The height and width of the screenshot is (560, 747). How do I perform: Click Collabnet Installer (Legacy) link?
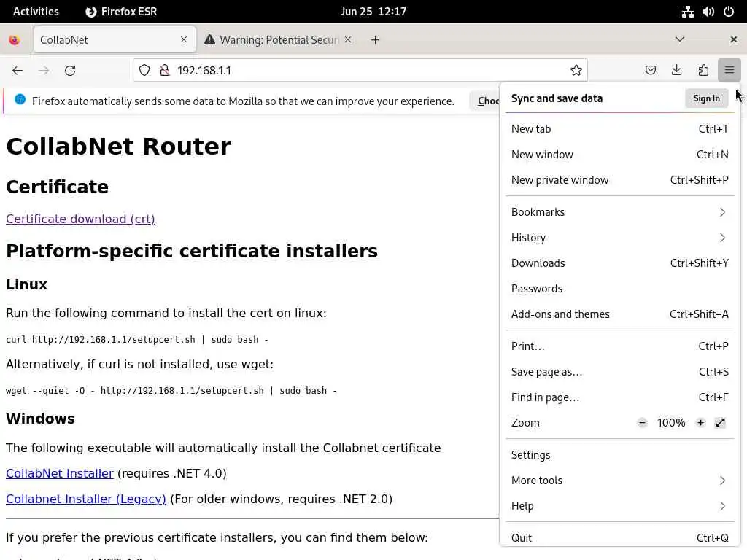click(x=86, y=499)
